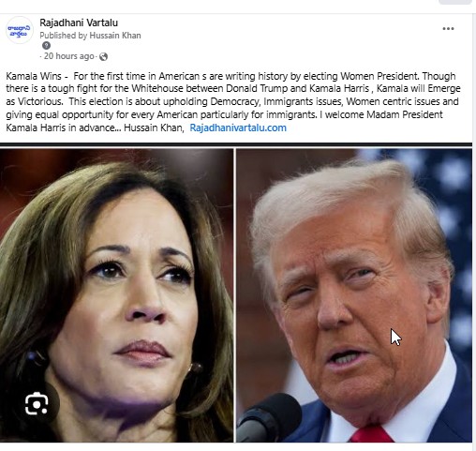Open the "20 hours ago" timestamp

pyautogui.click(x=69, y=56)
